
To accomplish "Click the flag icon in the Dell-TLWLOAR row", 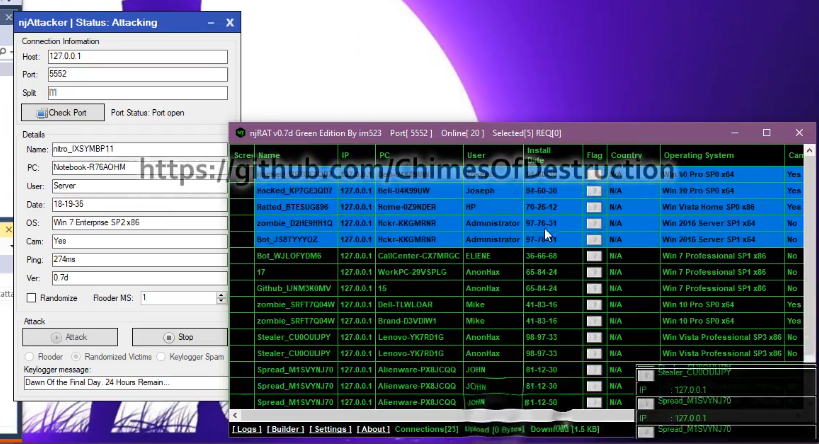I will pyautogui.click(x=594, y=305).
